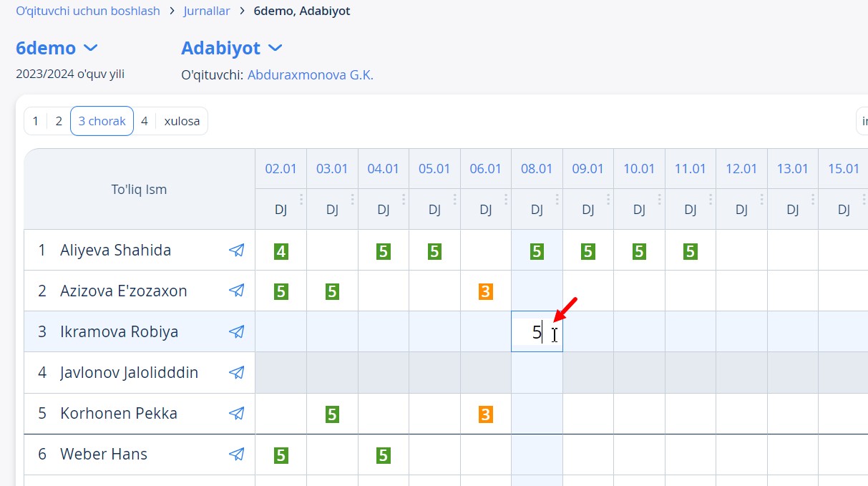Click the 2023/2024 o'quv yili label

pyautogui.click(x=70, y=74)
